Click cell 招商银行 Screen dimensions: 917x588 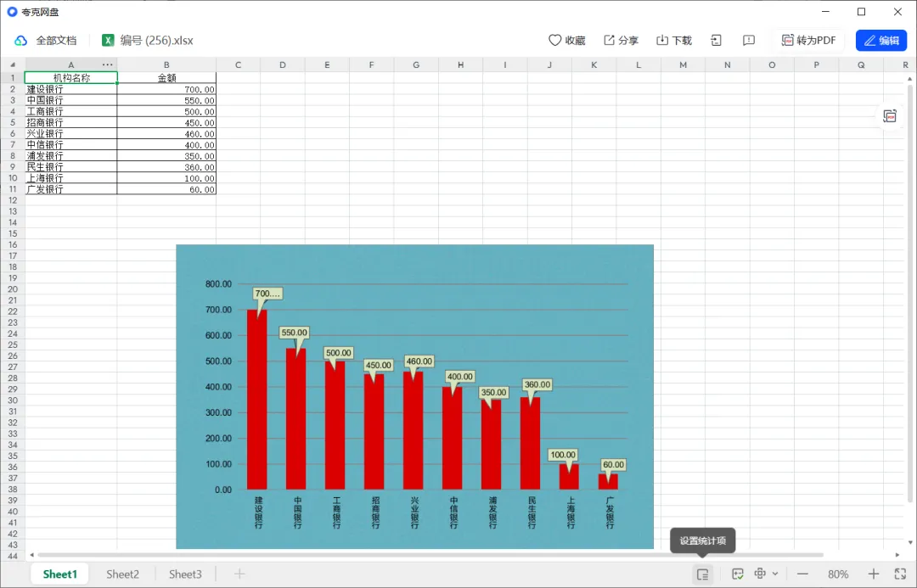point(71,123)
